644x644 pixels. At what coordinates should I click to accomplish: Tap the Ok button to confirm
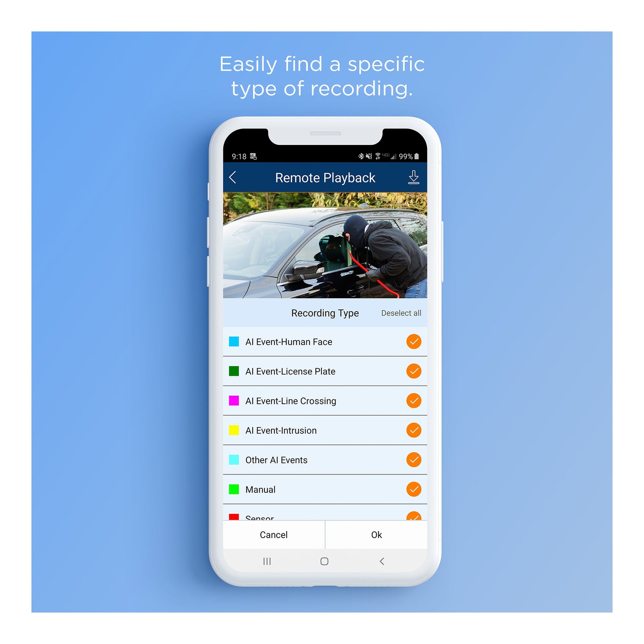[x=378, y=535]
